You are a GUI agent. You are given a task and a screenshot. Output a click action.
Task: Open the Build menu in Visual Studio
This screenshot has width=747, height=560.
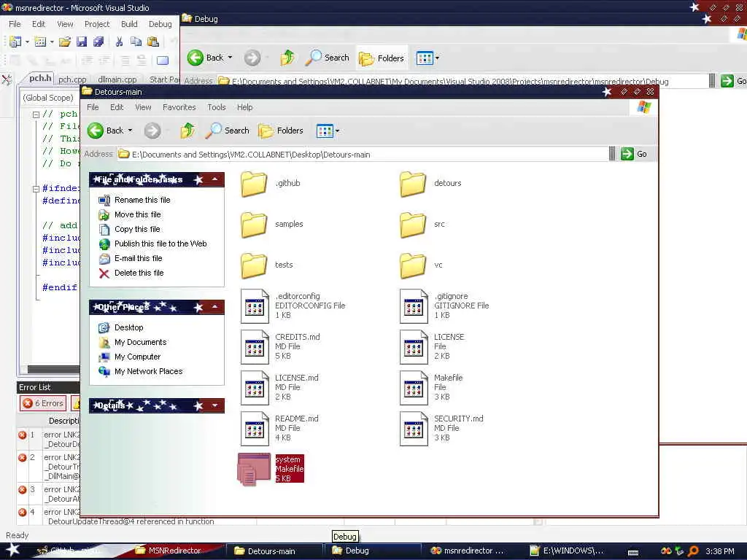click(x=129, y=24)
